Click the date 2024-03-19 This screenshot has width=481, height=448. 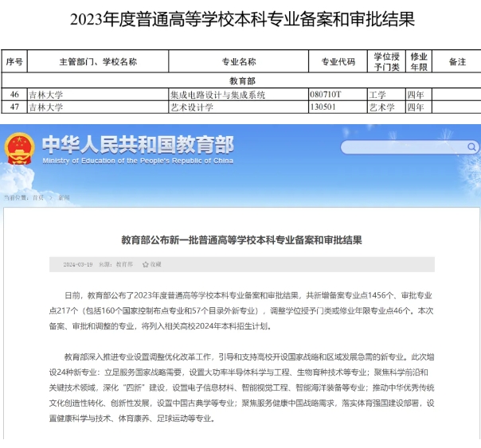[x=78, y=264]
